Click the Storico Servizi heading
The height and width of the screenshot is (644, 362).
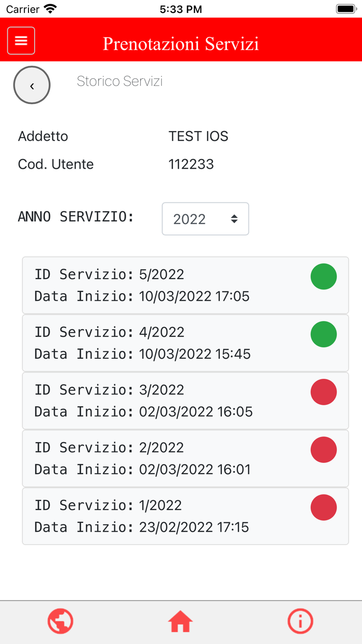click(x=119, y=81)
